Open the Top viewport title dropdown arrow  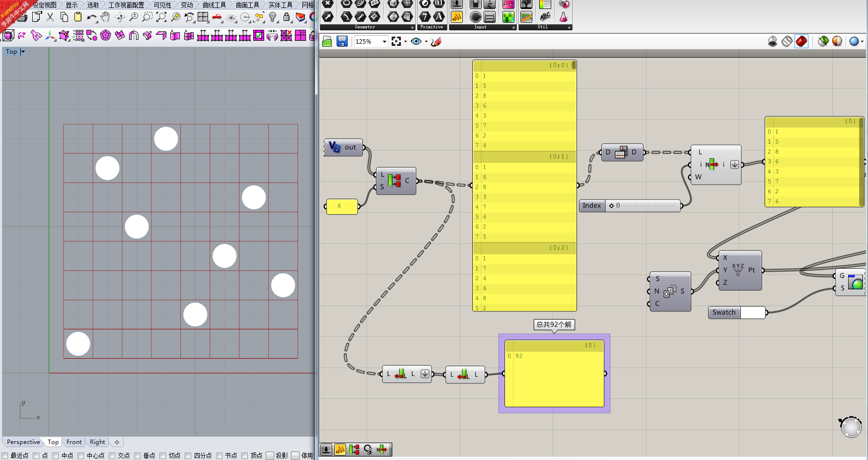pos(23,52)
